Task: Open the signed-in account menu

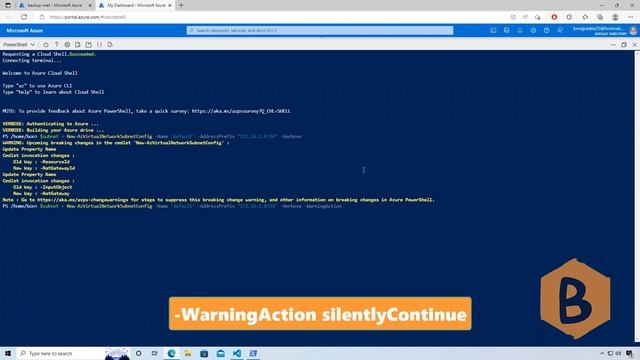Action: (604, 31)
